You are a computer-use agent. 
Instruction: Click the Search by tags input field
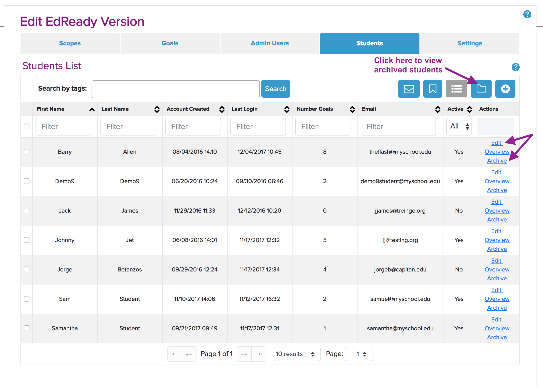175,89
